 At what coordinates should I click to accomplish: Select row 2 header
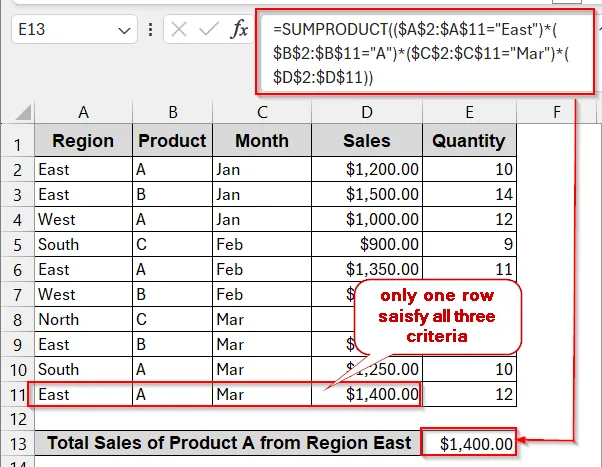point(18,169)
